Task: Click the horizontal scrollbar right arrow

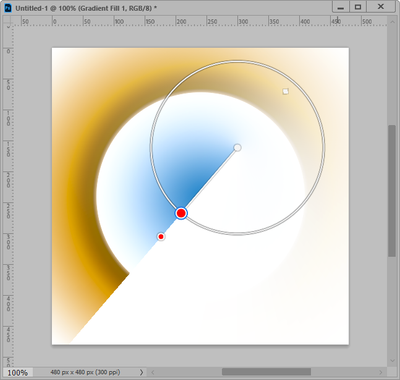Action: coord(381,372)
